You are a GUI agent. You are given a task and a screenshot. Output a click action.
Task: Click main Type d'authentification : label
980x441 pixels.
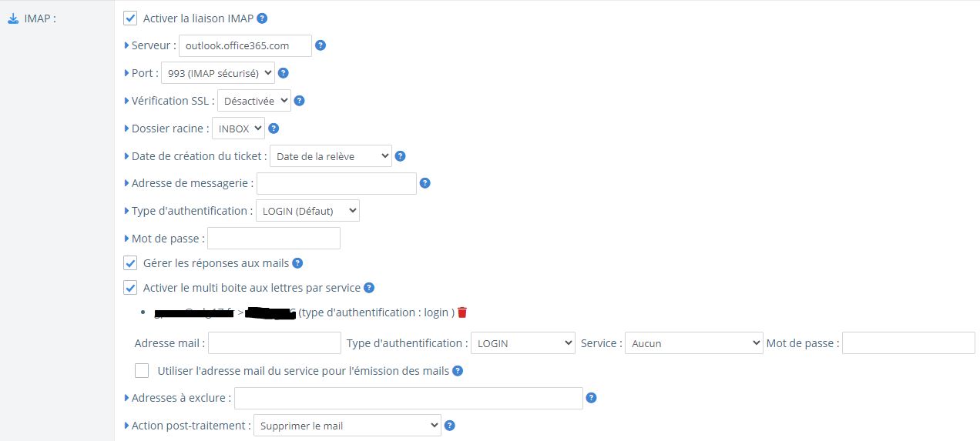[192, 211]
